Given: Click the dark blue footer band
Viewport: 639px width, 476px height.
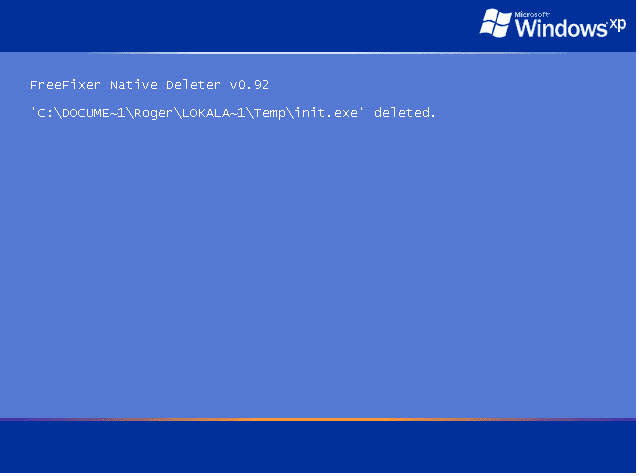Looking at the screenshot, I should (318, 447).
